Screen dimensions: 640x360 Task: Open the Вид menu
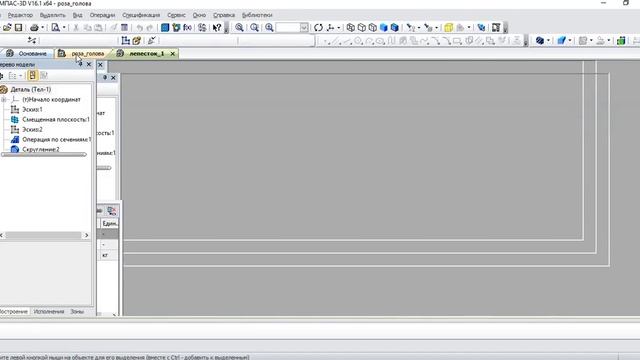pos(78,15)
